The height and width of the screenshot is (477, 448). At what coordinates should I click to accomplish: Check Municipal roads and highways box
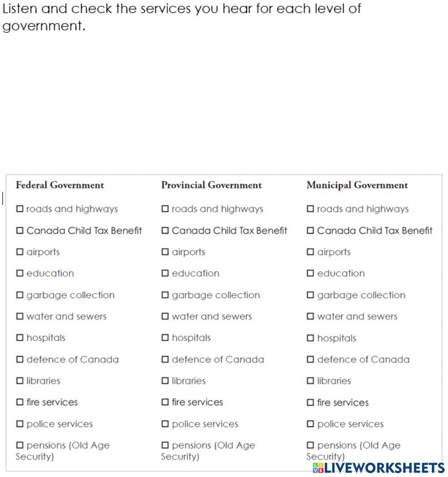[x=310, y=209]
